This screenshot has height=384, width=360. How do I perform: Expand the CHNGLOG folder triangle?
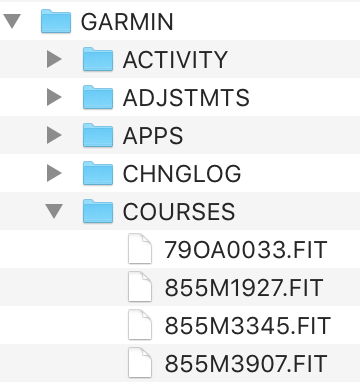[54, 173]
